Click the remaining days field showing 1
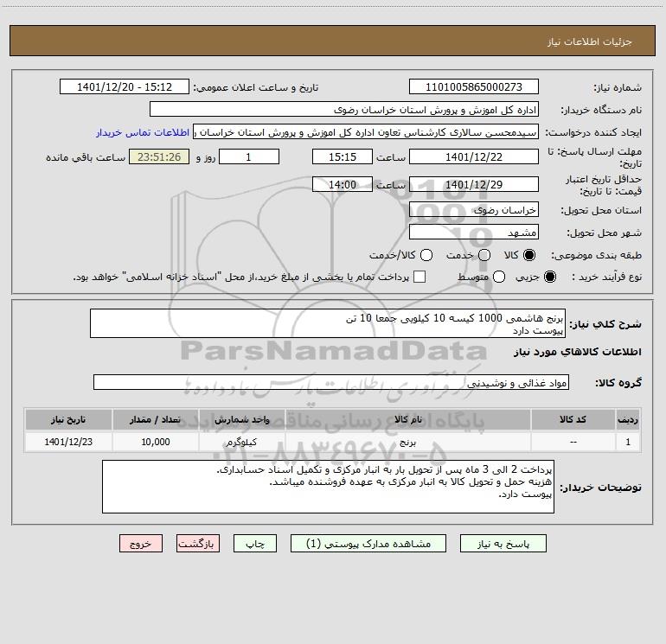Viewport: 666px width, 644px height. pos(249,156)
